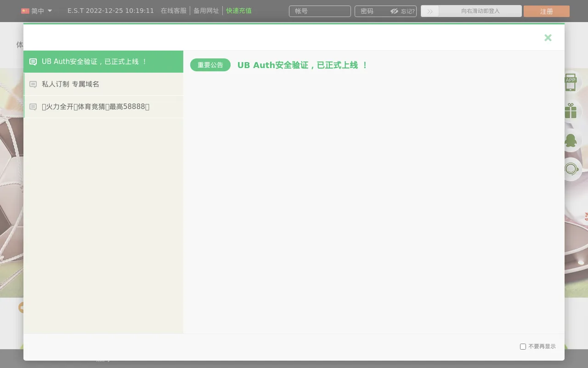Open the mobile APP download icon

[x=571, y=82]
